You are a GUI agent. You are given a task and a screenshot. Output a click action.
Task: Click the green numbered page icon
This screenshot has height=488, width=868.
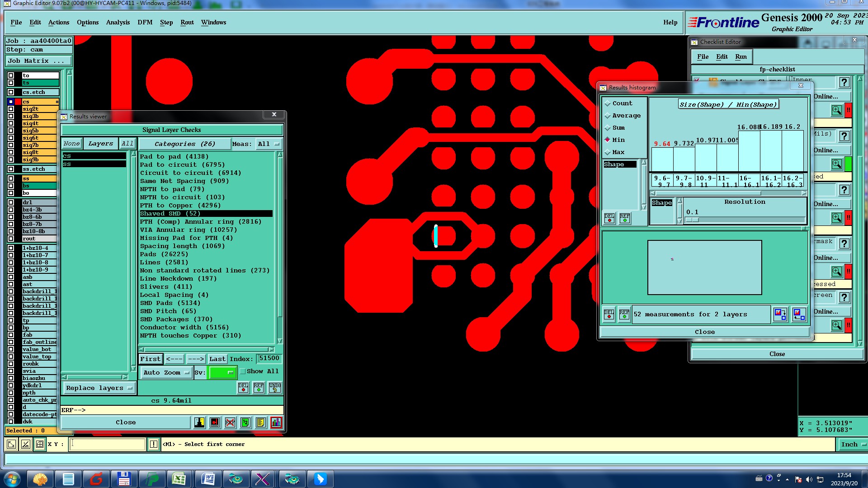pos(245,422)
